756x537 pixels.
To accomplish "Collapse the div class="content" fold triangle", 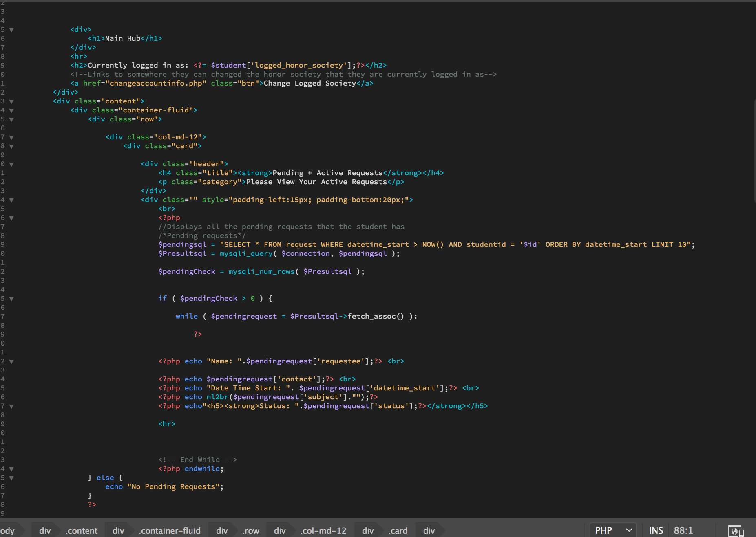I will pyautogui.click(x=11, y=101).
